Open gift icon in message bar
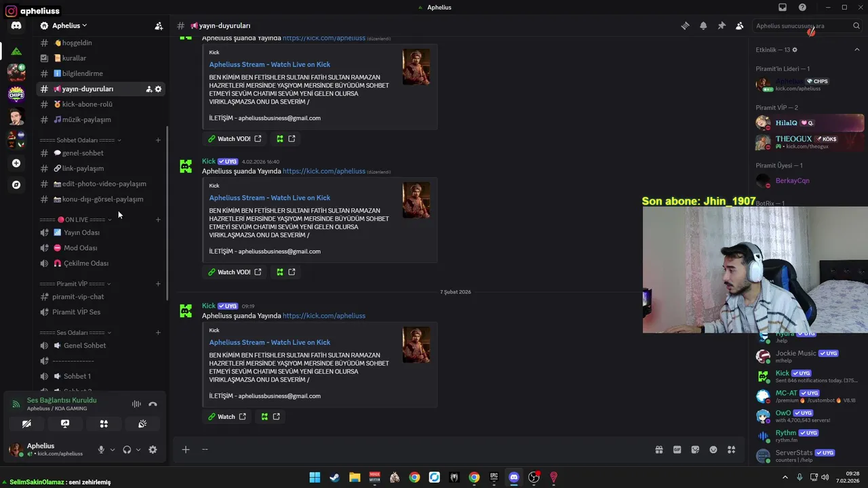 pyautogui.click(x=658, y=449)
